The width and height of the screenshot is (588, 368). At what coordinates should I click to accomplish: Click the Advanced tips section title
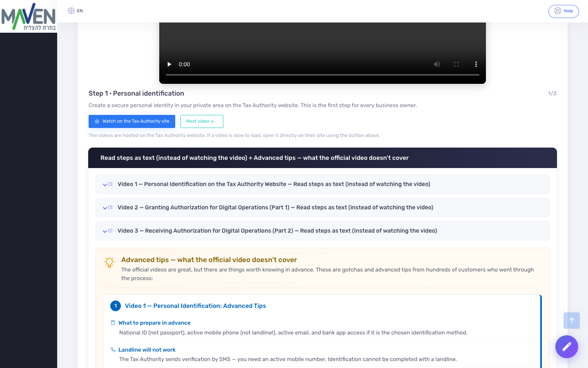coord(209,260)
